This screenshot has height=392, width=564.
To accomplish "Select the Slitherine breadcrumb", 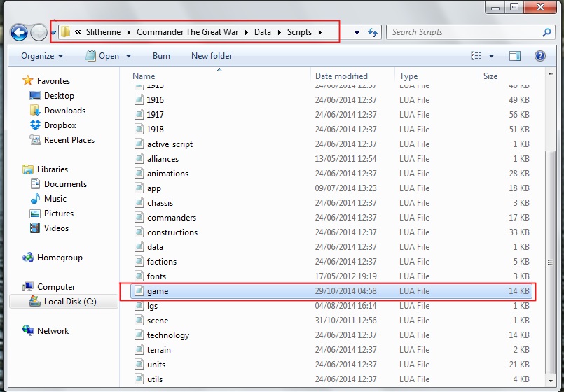I will click(103, 32).
